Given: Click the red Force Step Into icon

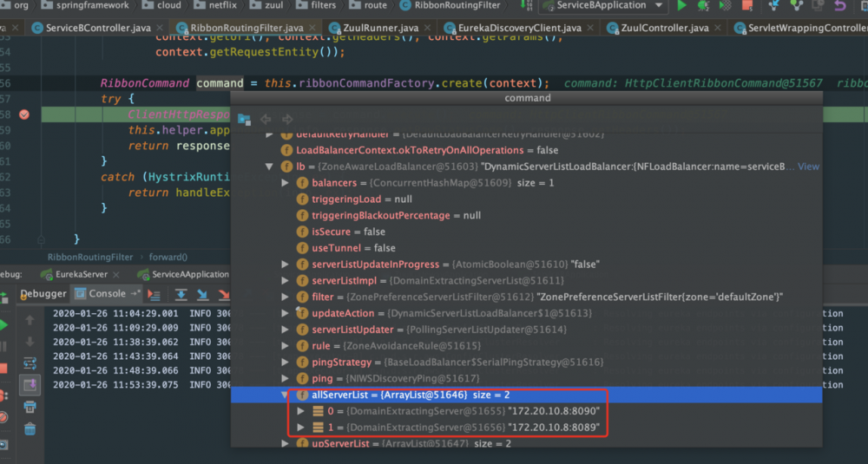Looking at the screenshot, I should 224,295.
